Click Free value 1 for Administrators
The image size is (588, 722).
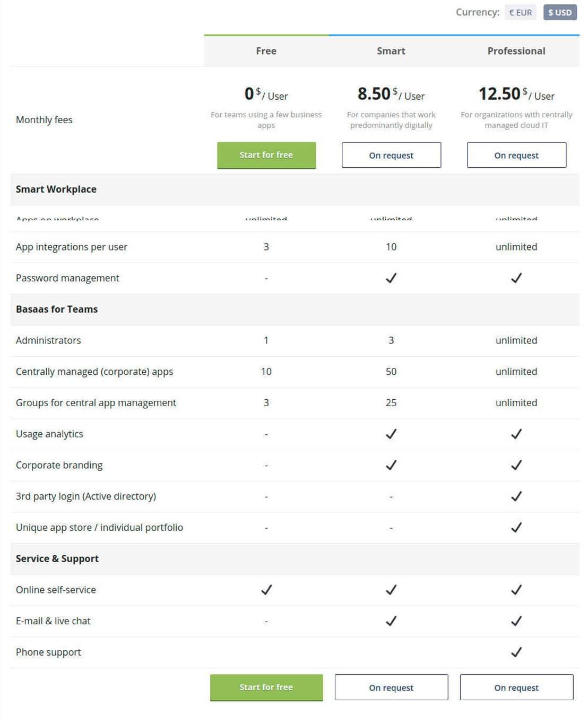pos(266,340)
